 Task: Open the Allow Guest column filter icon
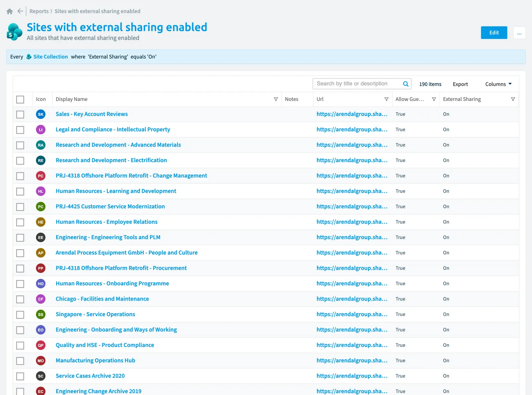(434, 99)
